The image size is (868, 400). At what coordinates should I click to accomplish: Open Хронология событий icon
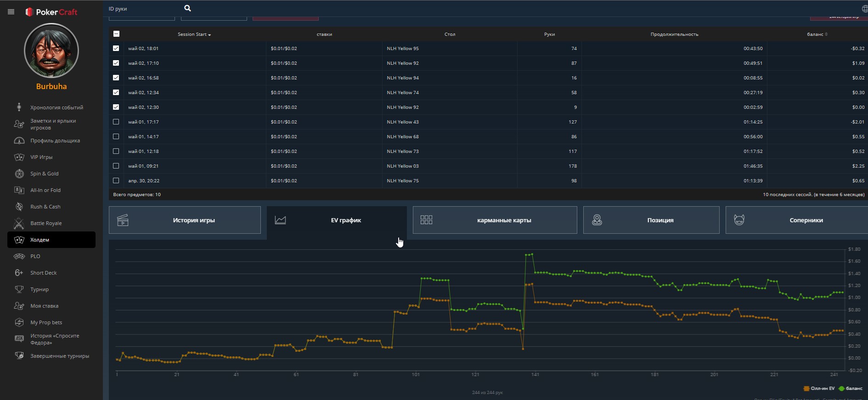[x=19, y=107]
